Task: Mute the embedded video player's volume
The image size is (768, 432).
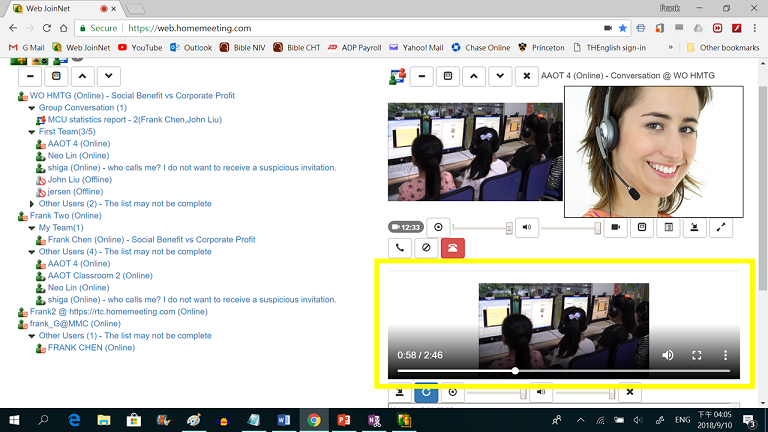Action: [x=667, y=356]
